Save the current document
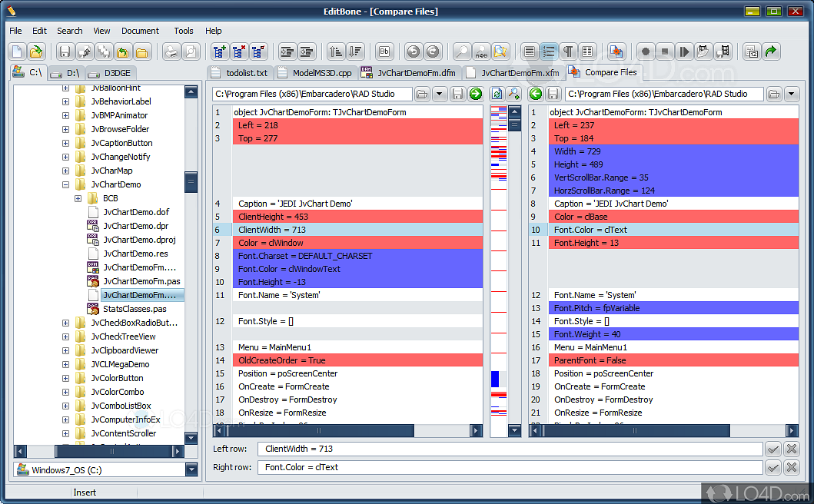 (67, 51)
